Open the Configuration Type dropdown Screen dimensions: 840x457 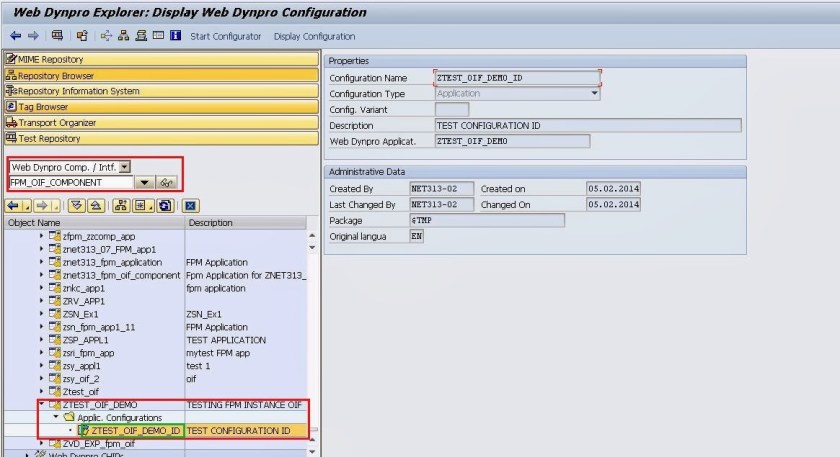point(594,93)
